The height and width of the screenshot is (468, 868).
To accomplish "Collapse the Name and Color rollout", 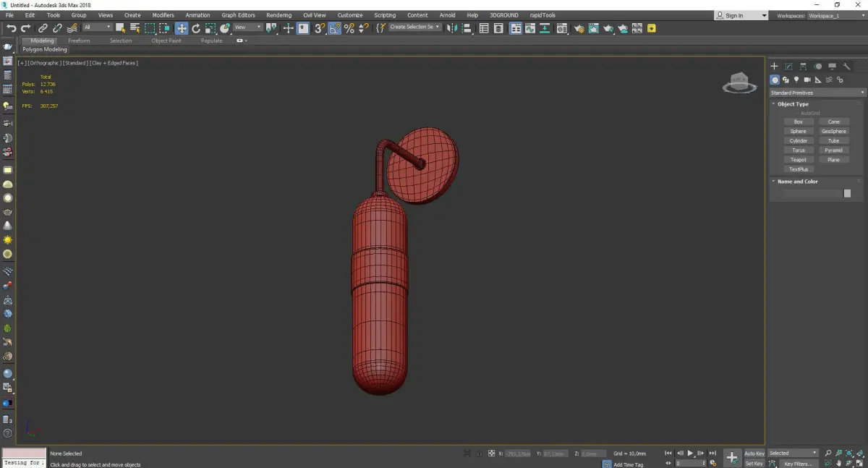I will tap(797, 182).
